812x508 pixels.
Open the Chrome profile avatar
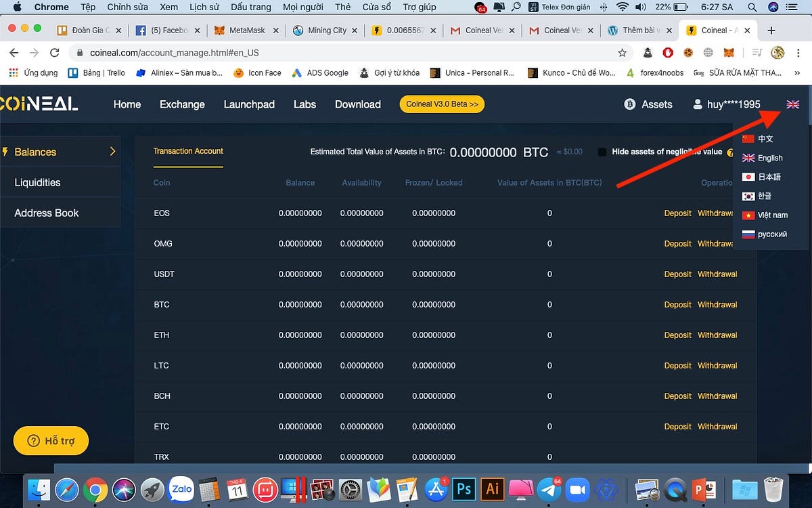coord(777,52)
